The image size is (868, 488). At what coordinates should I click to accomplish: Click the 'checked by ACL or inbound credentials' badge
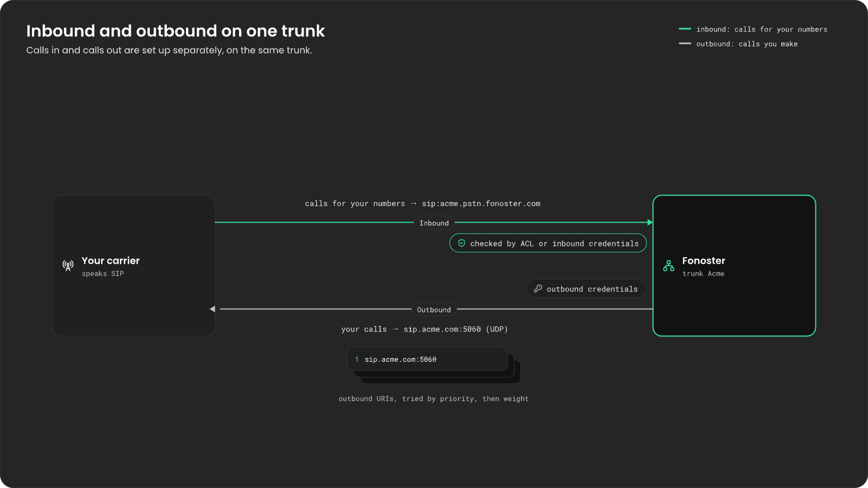tap(548, 243)
